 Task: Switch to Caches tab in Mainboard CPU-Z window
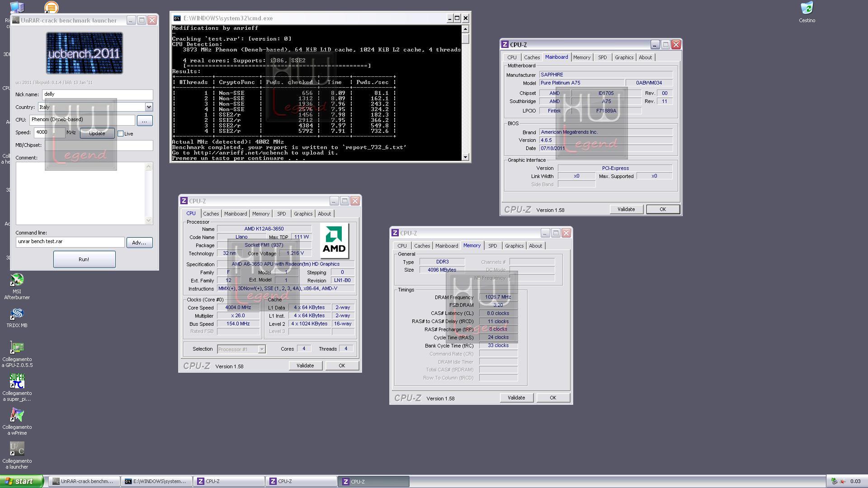(x=532, y=57)
